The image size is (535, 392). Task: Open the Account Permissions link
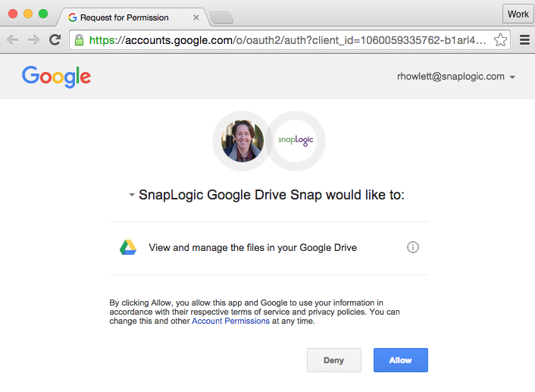coord(230,321)
